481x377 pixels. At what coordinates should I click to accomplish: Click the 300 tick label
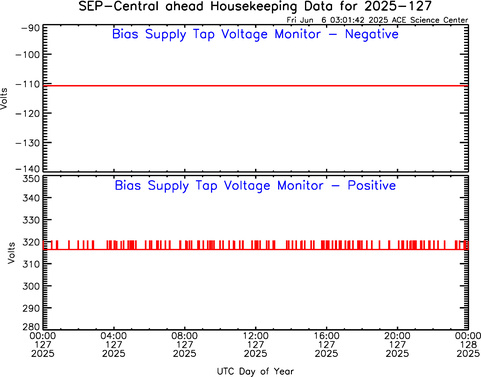tap(31, 286)
